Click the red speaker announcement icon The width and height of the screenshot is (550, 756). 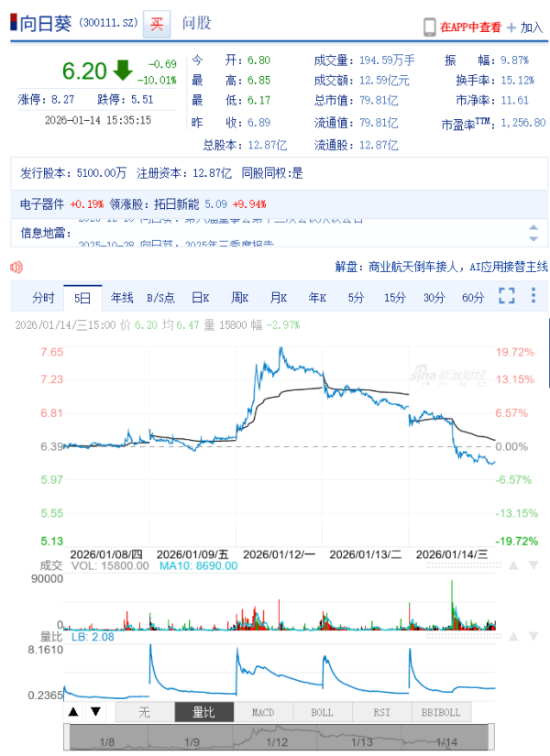16,267
